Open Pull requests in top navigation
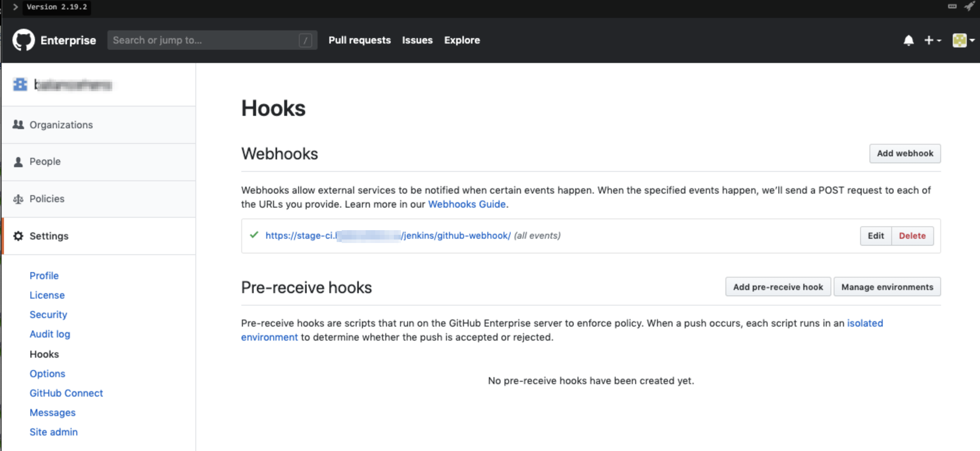The height and width of the screenshot is (451, 980). point(359,40)
